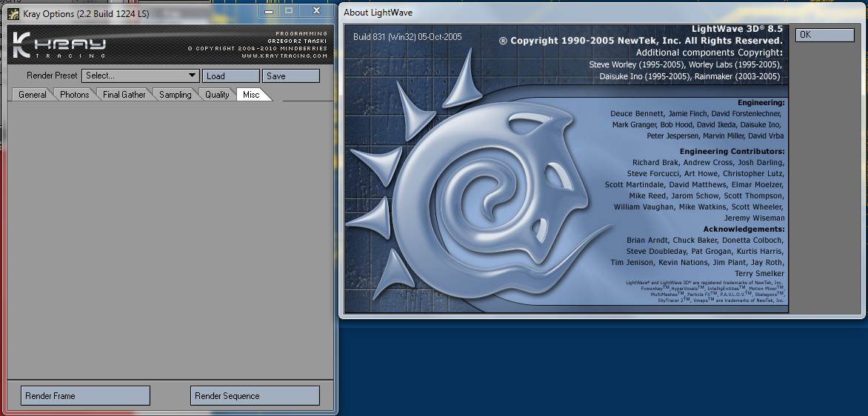Screen dimensions: 868x416
Task: Open the Photons tab
Action: (74, 95)
